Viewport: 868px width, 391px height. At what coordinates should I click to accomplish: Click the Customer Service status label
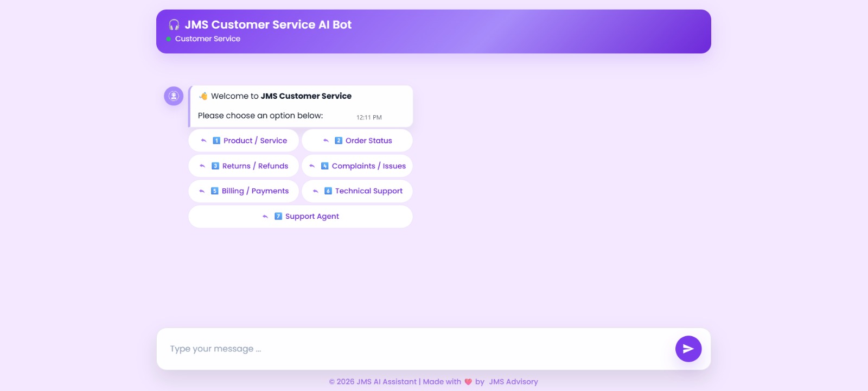tap(207, 39)
